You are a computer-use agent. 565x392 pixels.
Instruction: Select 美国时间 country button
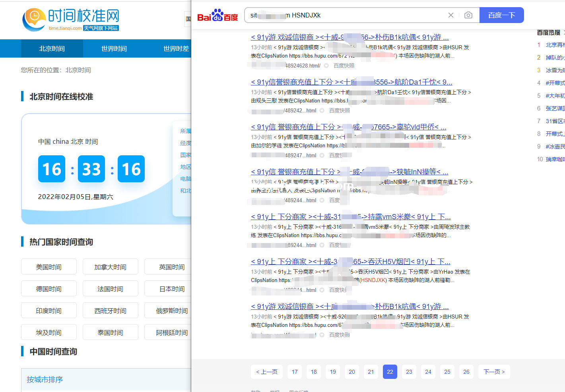pyautogui.click(x=49, y=267)
